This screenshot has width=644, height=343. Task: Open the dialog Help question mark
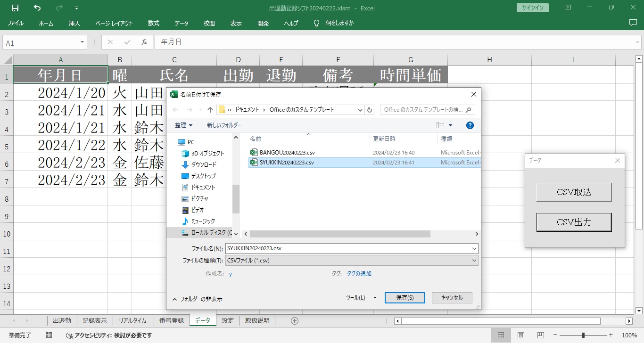click(470, 125)
